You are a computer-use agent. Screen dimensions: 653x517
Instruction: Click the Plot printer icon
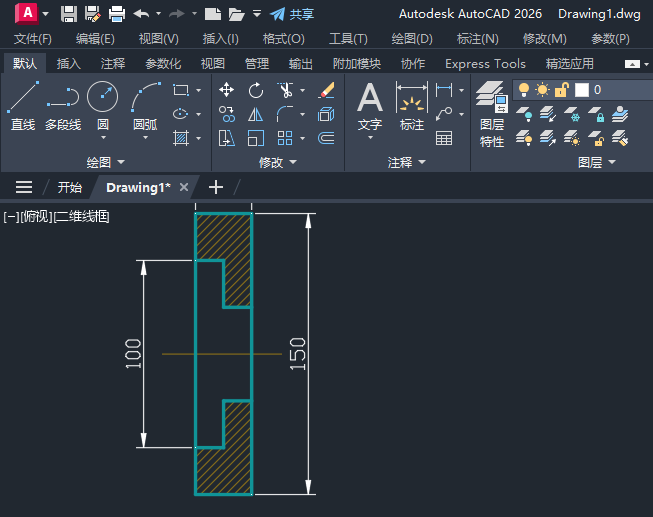[117, 14]
